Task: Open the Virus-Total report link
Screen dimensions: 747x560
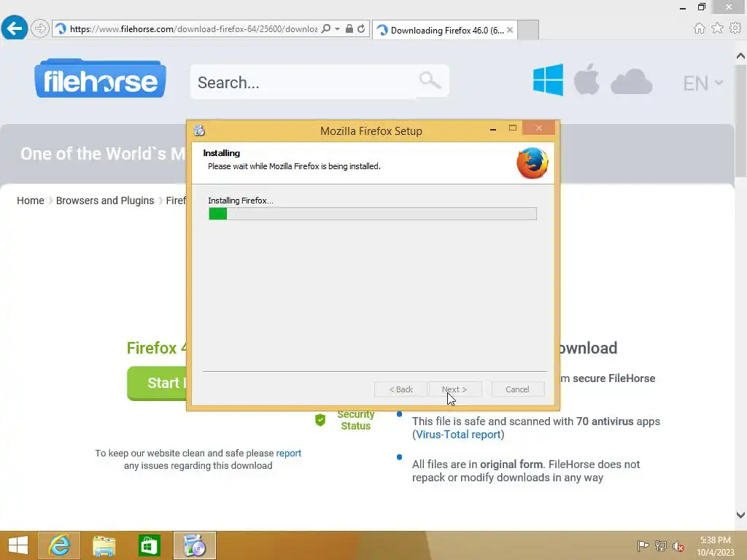Action: (x=458, y=435)
